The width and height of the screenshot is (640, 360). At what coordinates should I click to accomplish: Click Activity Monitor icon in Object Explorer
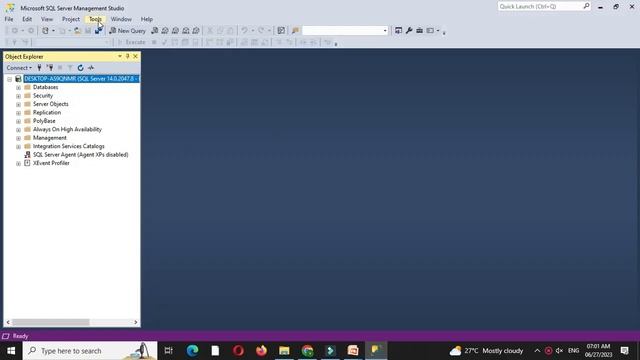[x=91, y=68]
